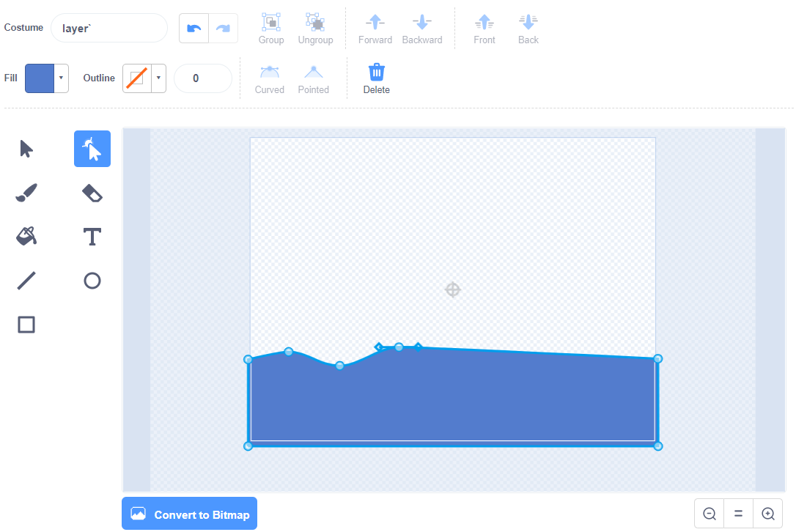
Task: Edit the costume name field
Action: pyautogui.click(x=109, y=28)
